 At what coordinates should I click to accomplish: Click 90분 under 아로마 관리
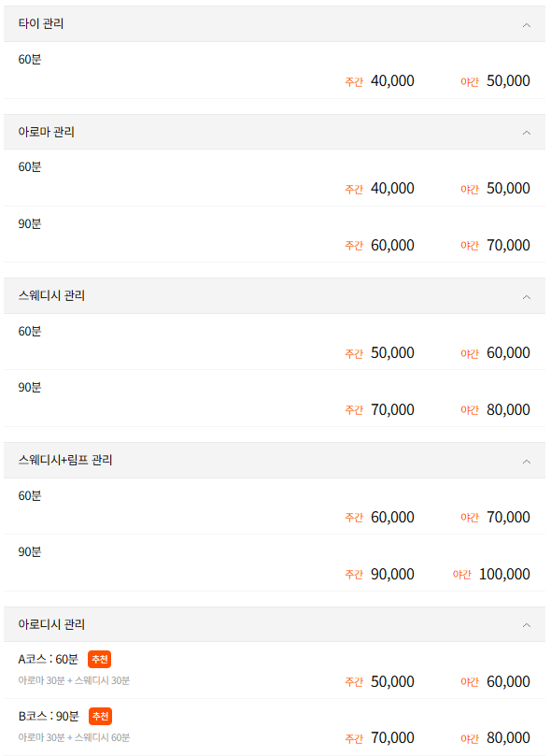tap(30, 223)
